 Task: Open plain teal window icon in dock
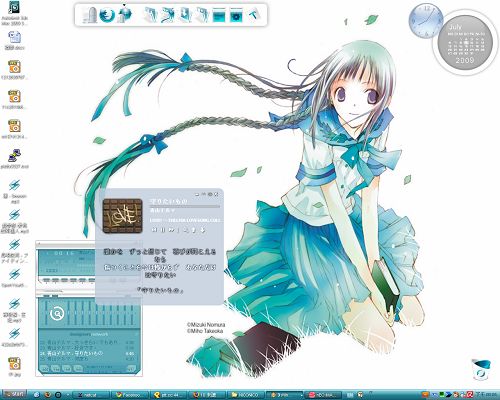tap(219, 15)
